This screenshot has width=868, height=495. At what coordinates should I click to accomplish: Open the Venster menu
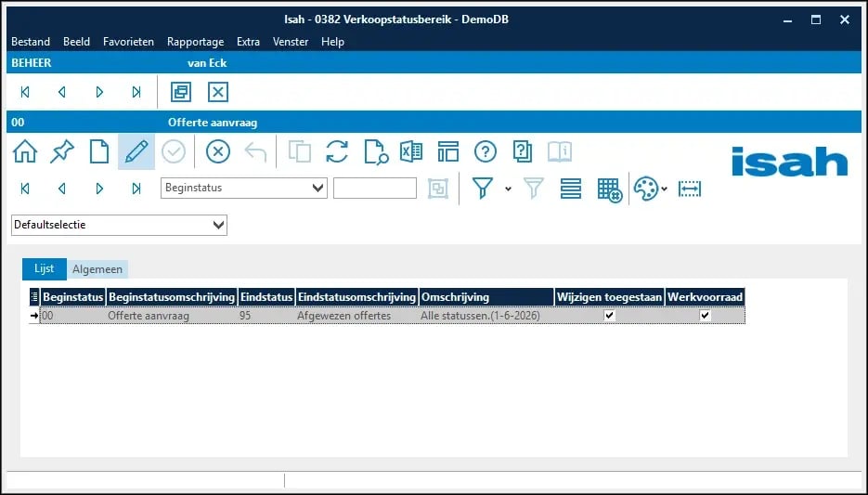coord(291,42)
